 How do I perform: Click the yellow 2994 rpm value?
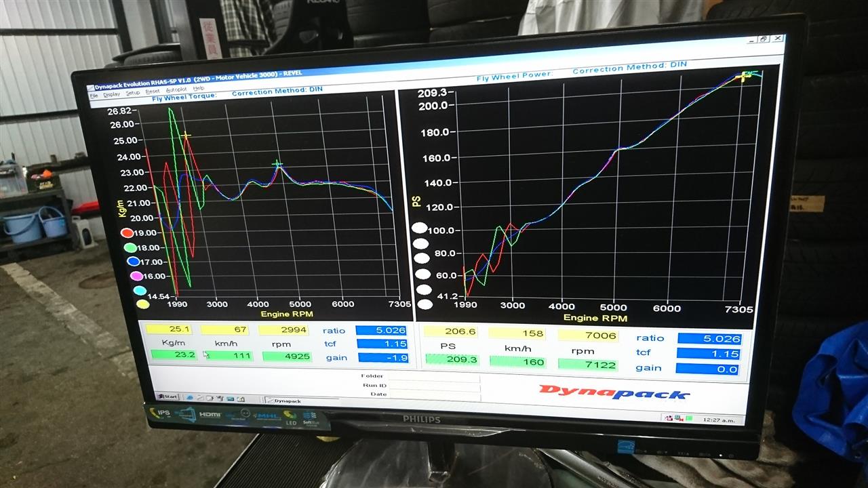pos(283,329)
